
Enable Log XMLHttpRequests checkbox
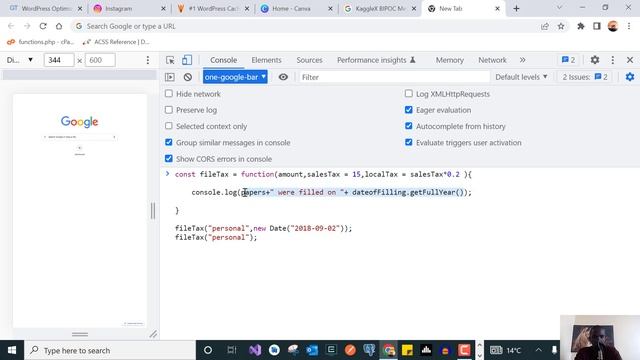point(409,93)
